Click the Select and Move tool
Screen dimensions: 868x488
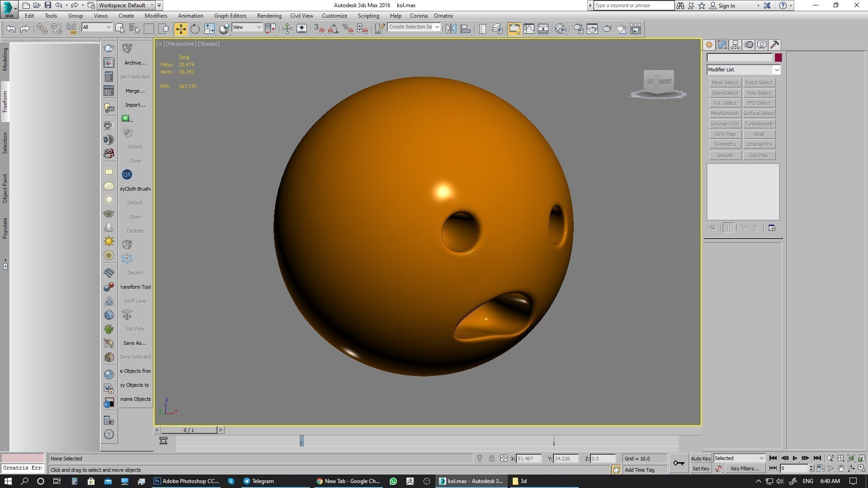click(180, 29)
